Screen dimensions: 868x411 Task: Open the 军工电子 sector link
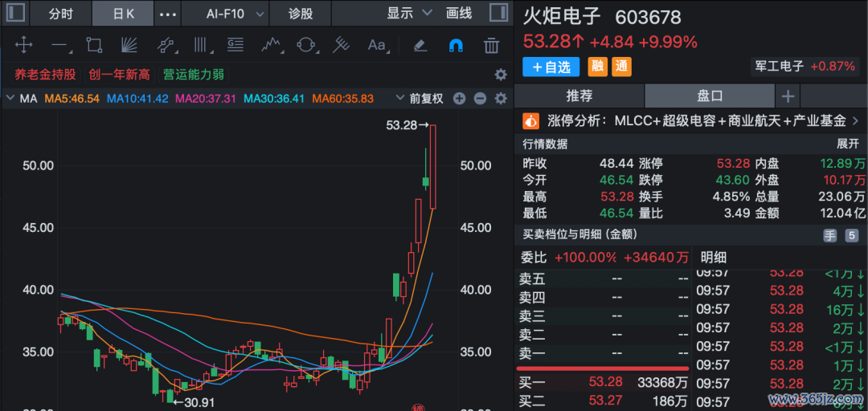(805, 67)
